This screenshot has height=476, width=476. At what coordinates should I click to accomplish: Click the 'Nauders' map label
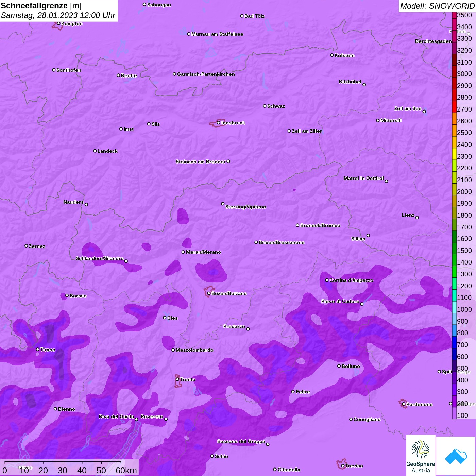(73, 202)
